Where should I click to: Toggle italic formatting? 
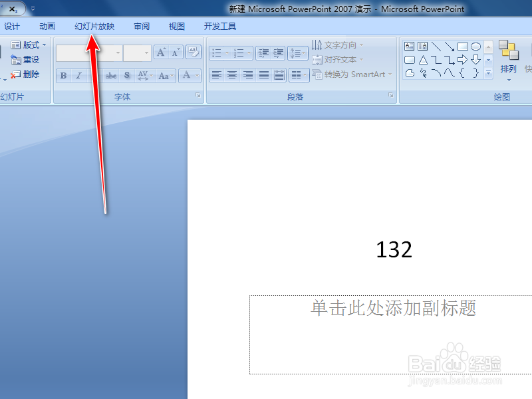[78, 75]
